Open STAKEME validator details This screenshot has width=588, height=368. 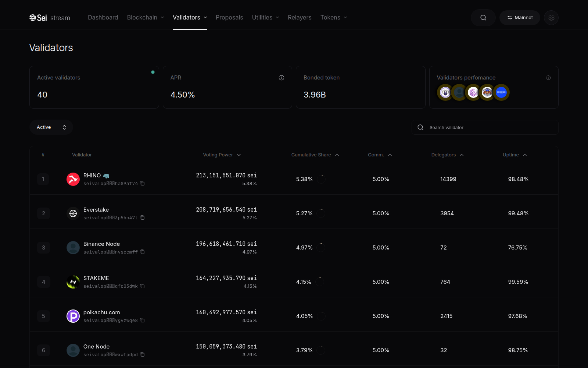tap(96, 278)
